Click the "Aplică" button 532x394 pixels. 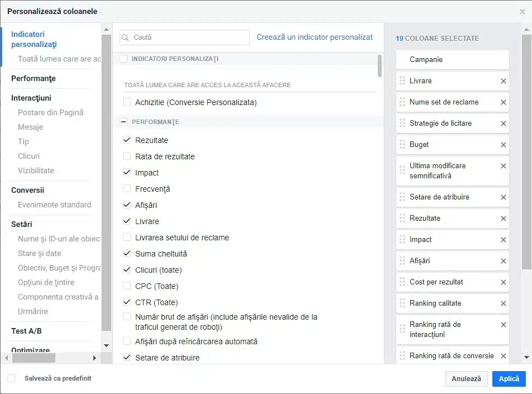coord(509,378)
